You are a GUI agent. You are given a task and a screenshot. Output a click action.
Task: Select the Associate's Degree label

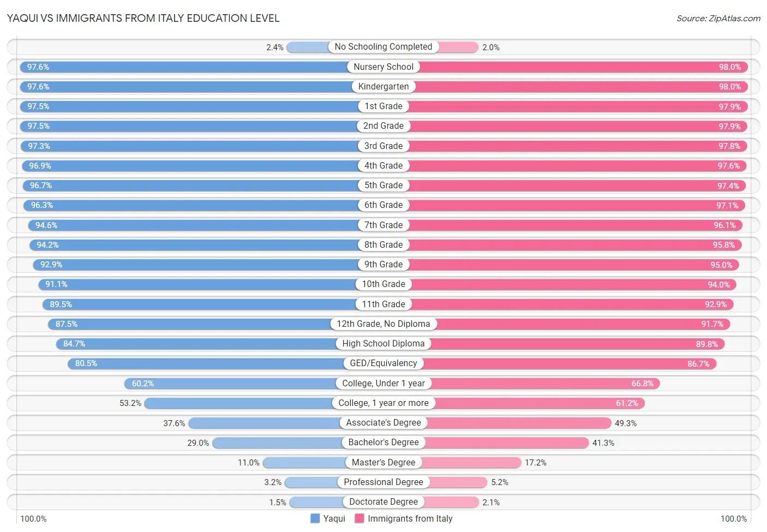pyautogui.click(x=383, y=423)
